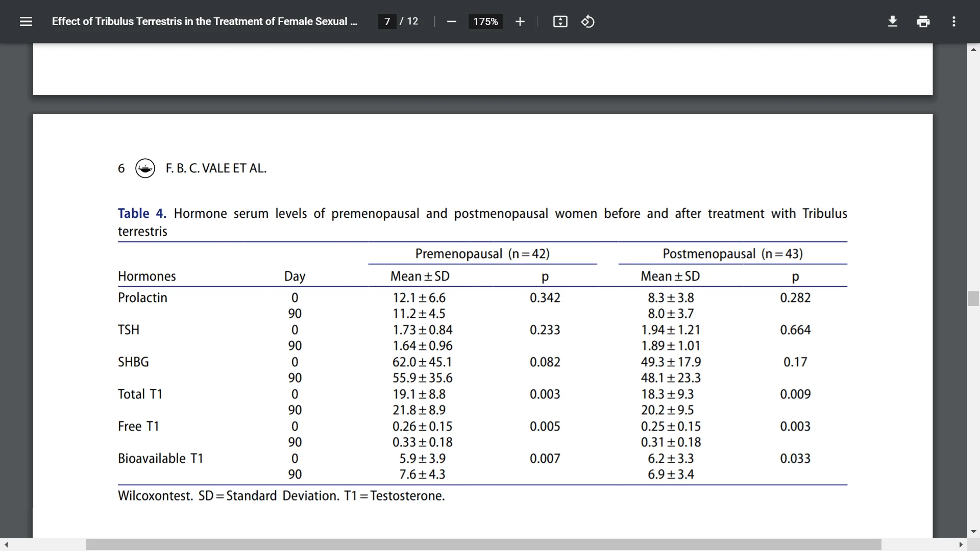Click the p value '0.005'
The height and width of the screenshot is (551, 980).
tap(545, 426)
